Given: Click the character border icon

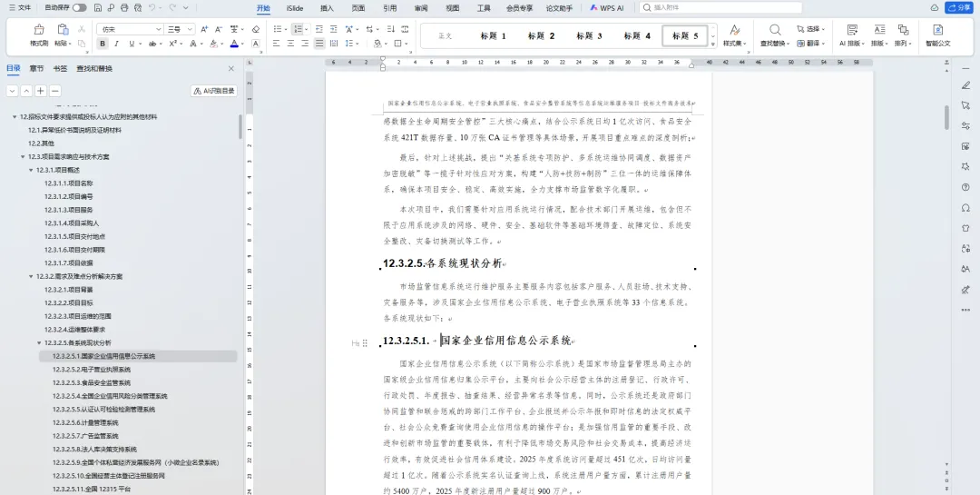Looking at the screenshot, I should click(x=256, y=44).
